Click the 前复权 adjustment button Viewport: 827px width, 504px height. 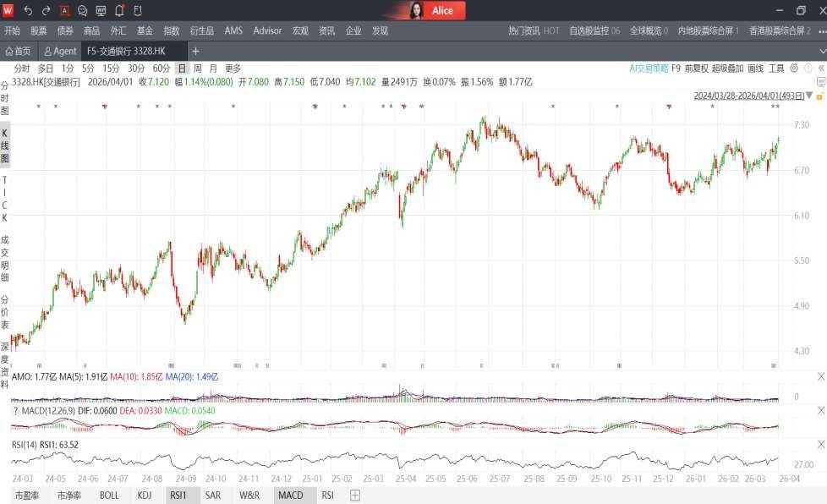pyautogui.click(x=697, y=68)
